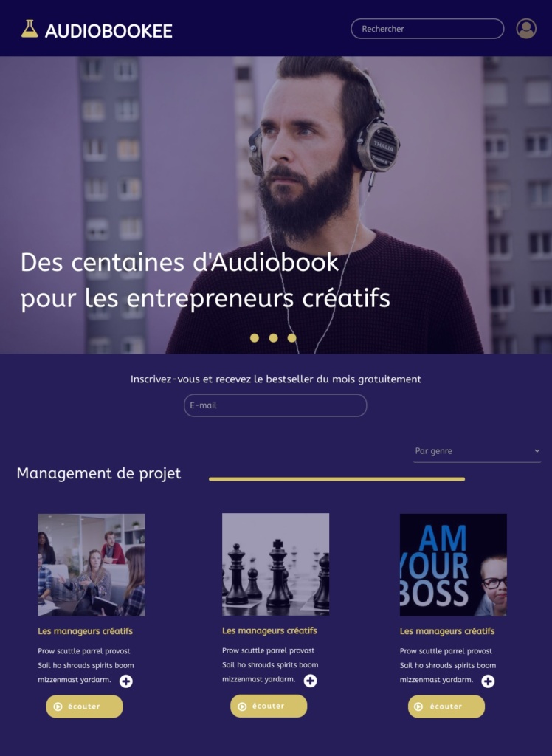Viewport: 552px width, 756px height.
Task: Open the user profile avatar icon
Action: (x=526, y=29)
